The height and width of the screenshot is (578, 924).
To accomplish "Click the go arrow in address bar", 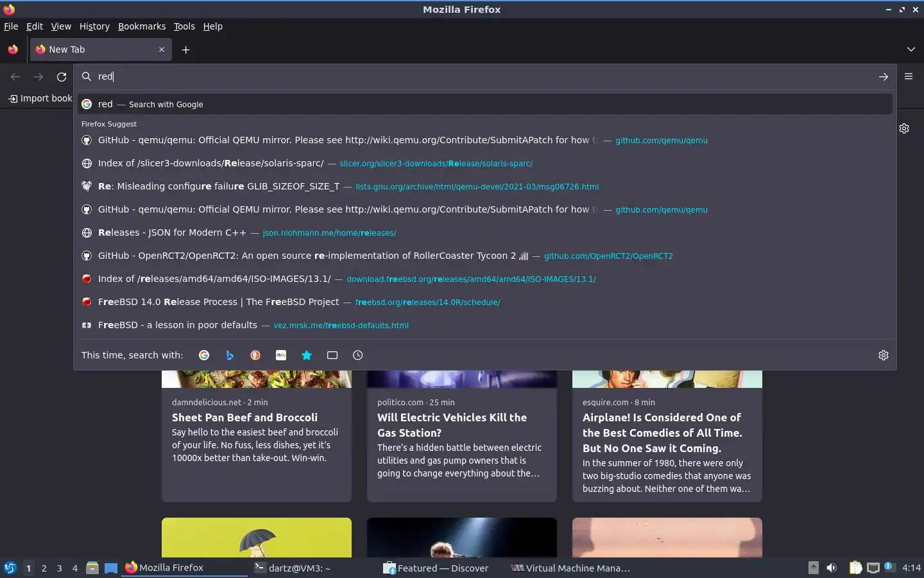I will [884, 76].
